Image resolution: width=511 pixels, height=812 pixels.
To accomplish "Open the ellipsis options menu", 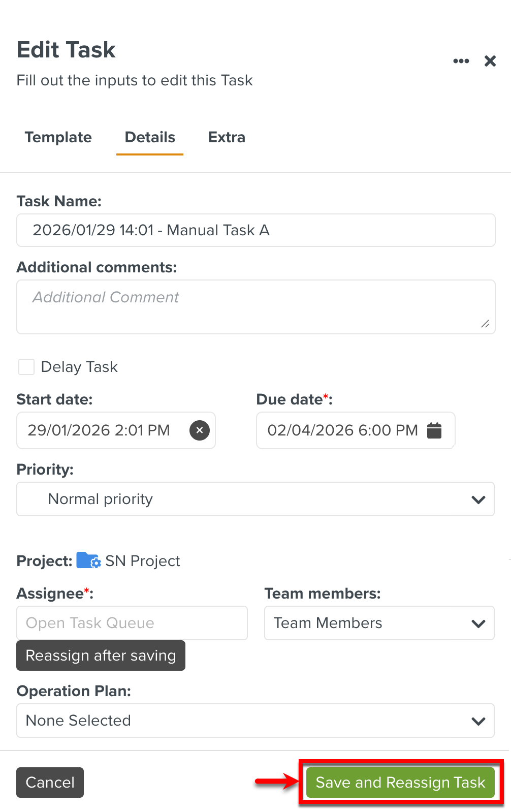I will coord(461,60).
